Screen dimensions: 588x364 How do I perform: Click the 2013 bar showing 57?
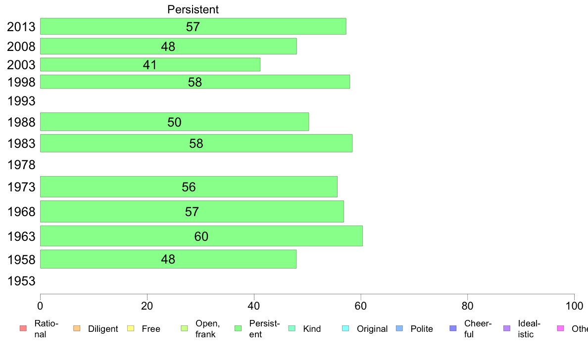(x=193, y=26)
